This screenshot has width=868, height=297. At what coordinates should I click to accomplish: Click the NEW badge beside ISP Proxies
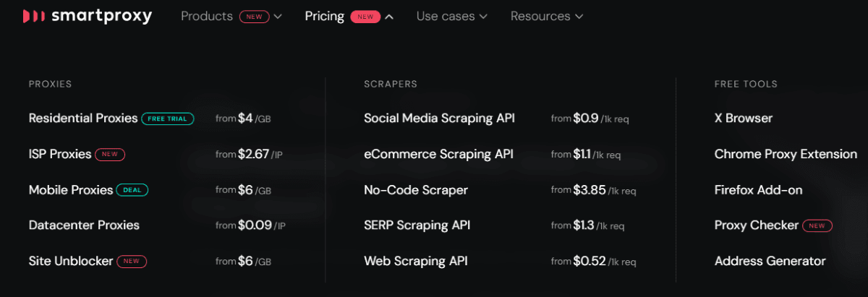[110, 154]
